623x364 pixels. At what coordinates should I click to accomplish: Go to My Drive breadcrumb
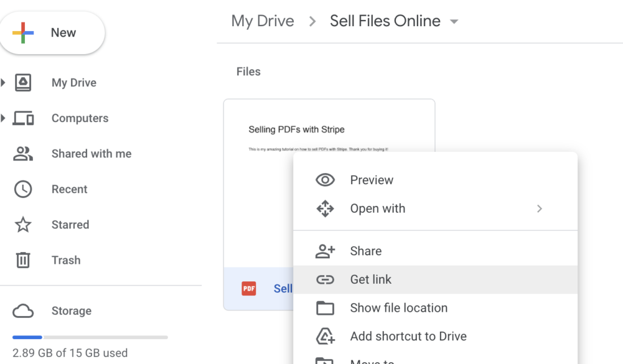click(263, 21)
